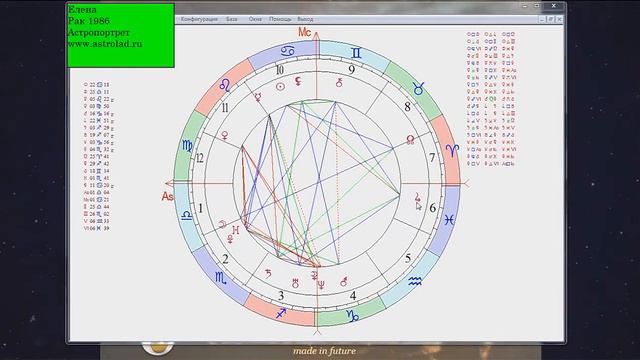Viewport: 640px width, 360px height.
Task: Select the Virgo zodiac sign glyph
Action: pyautogui.click(x=187, y=146)
